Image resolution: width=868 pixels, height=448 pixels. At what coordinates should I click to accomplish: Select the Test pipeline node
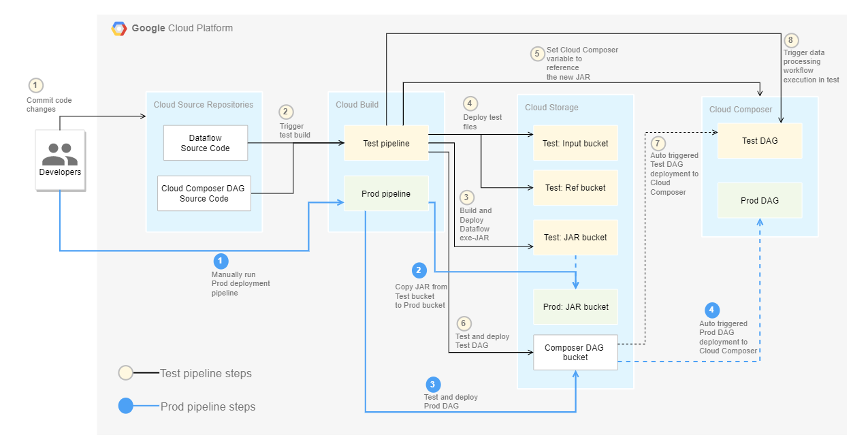point(386,143)
